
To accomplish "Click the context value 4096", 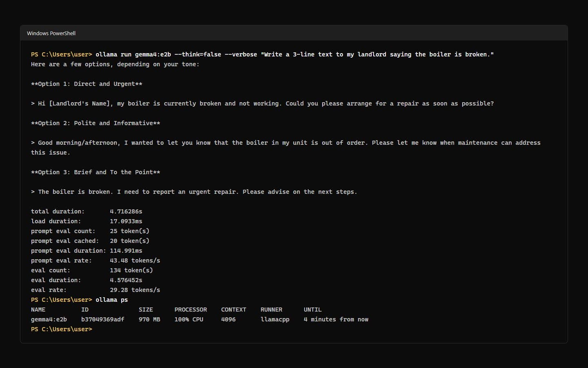I will click(228, 319).
